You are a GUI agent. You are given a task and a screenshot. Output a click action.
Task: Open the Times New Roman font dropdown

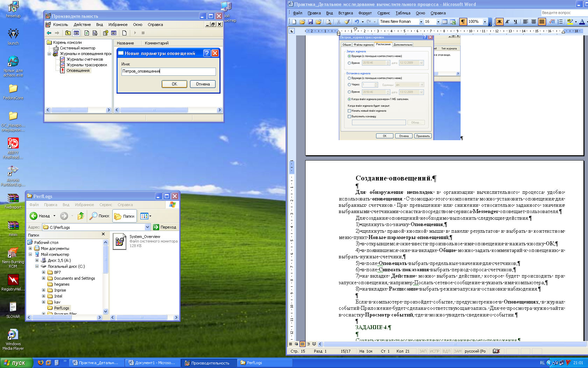[x=421, y=22]
